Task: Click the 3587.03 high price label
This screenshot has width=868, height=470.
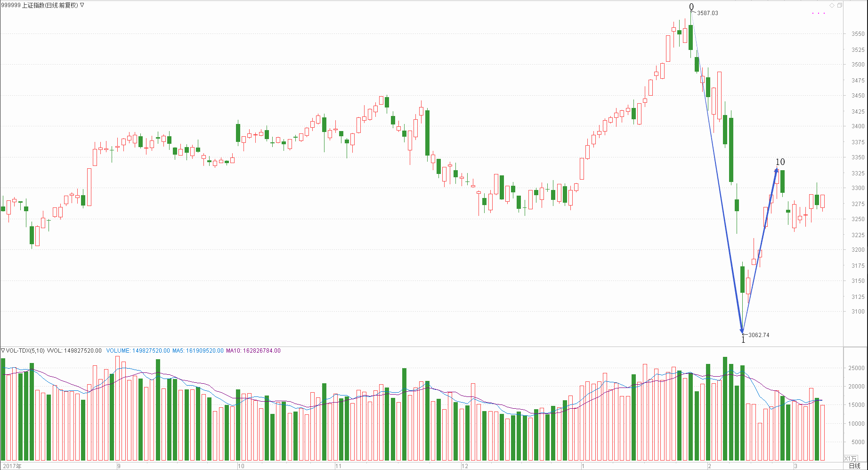Action: click(707, 13)
